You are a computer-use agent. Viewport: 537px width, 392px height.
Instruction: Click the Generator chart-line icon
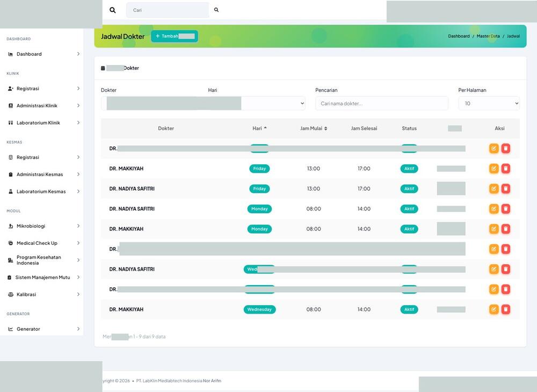tap(11, 329)
